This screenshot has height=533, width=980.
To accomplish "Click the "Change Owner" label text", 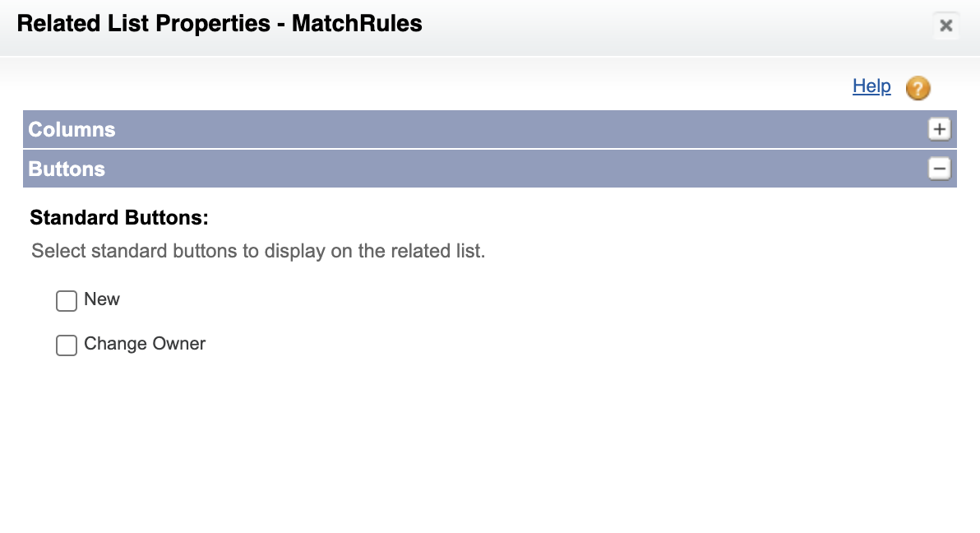I will tap(145, 344).
